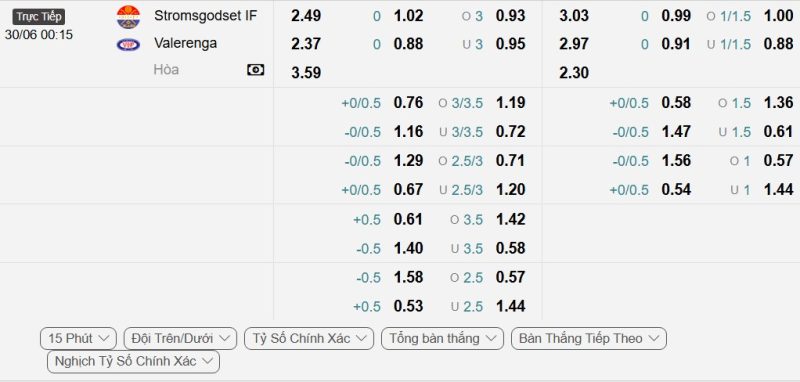Open the live stream camera icon
The width and height of the screenshot is (800, 382).
(256, 70)
